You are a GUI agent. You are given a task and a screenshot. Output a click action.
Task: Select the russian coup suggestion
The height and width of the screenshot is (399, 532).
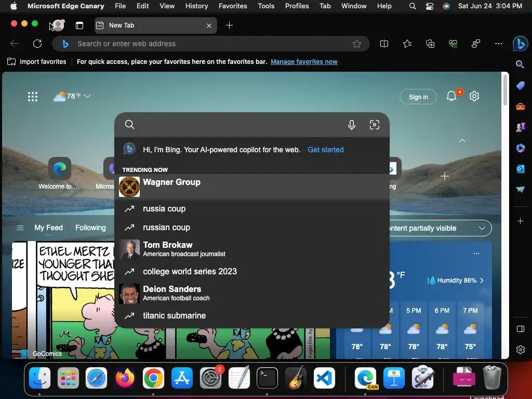(x=252, y=228)
